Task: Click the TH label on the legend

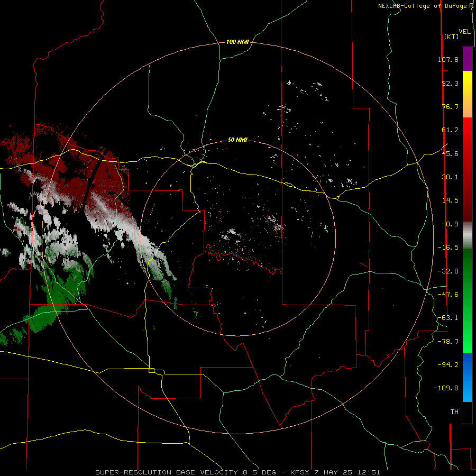Action: point(454,412)
